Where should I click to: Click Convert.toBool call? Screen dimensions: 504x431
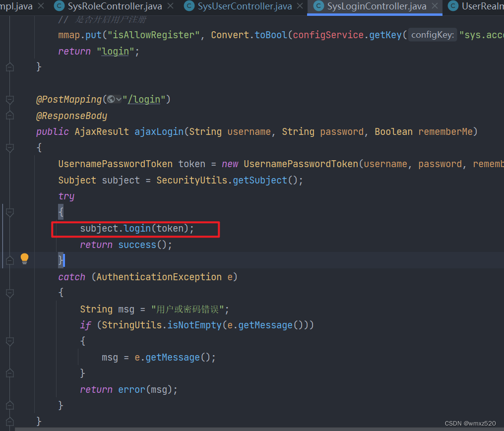pos(249,35)
